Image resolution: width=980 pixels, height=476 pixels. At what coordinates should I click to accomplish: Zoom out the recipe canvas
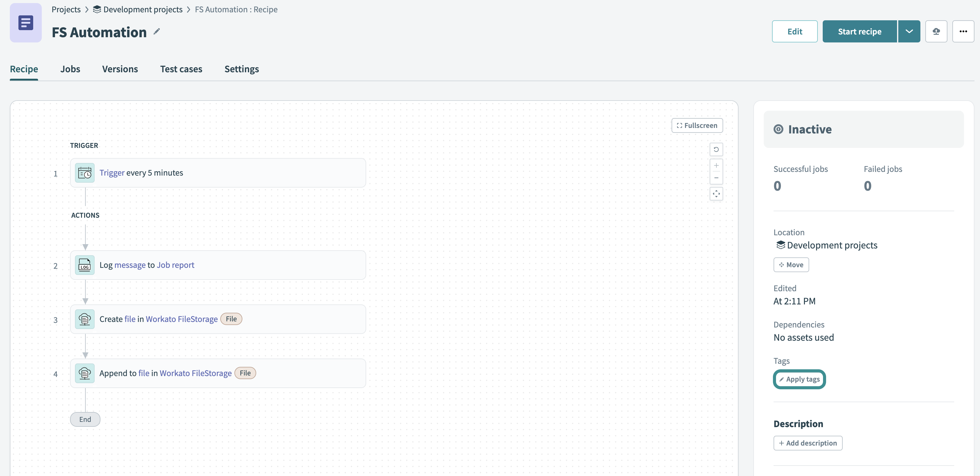[716, 178]
